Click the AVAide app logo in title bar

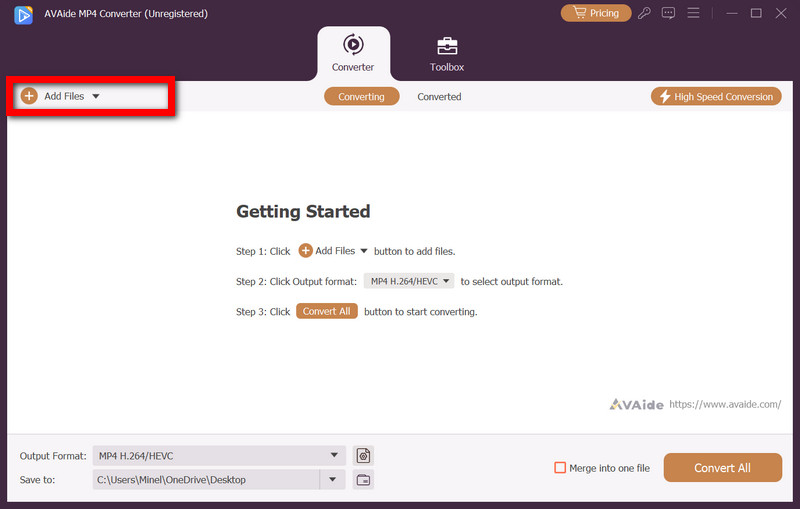point(21,13)
